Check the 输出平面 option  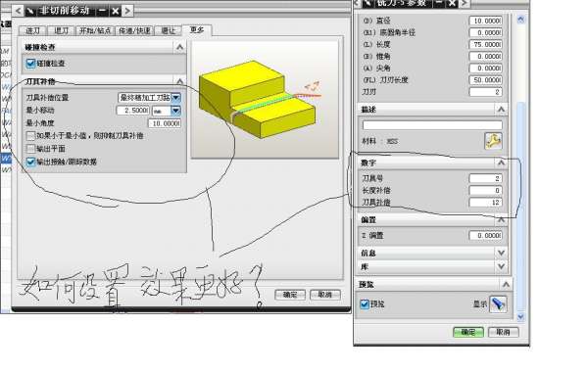pos(30,149)
